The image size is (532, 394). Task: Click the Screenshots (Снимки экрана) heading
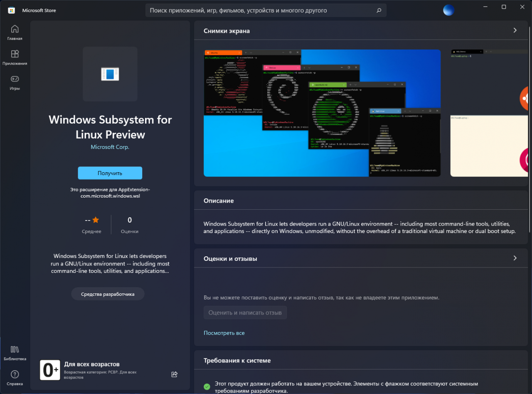click(227, 31)
